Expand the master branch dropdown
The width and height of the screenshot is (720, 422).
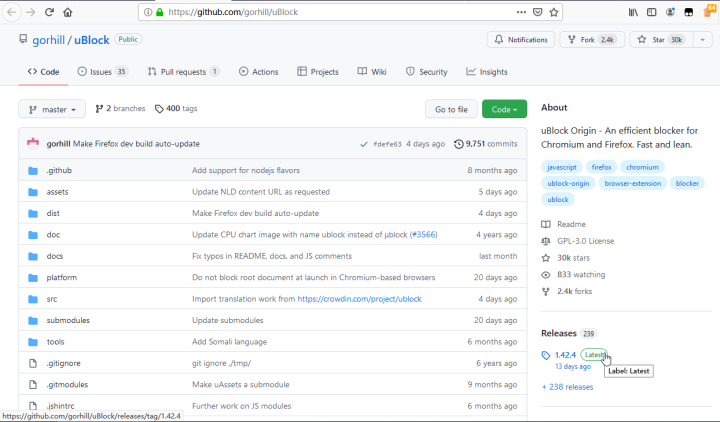coord(52,109)
